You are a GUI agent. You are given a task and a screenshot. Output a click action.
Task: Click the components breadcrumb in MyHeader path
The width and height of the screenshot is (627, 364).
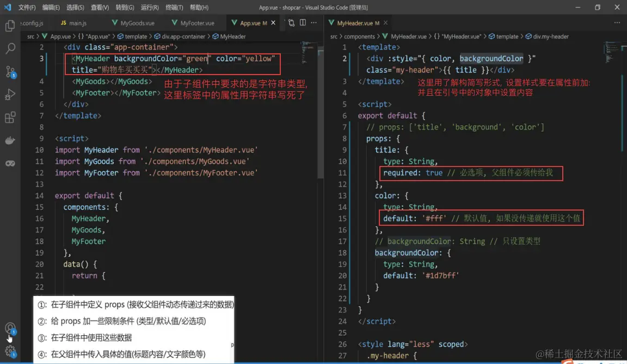(x=359, y=36)
